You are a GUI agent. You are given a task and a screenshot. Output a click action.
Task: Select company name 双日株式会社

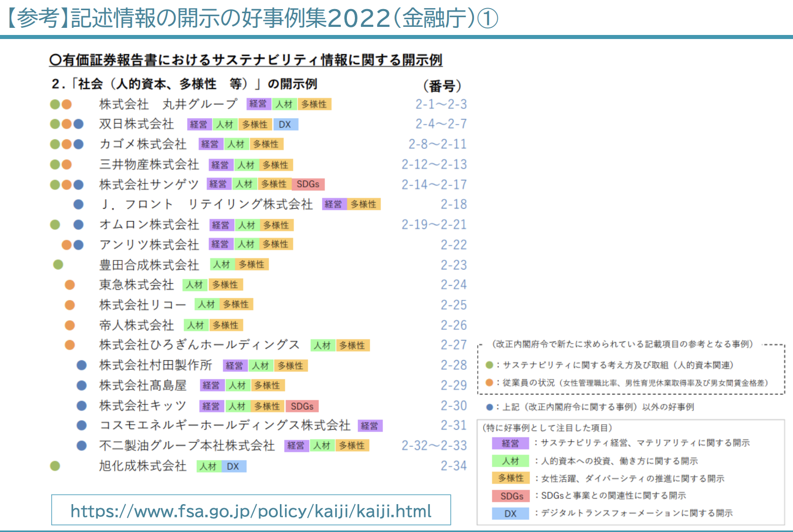point(136,124)
